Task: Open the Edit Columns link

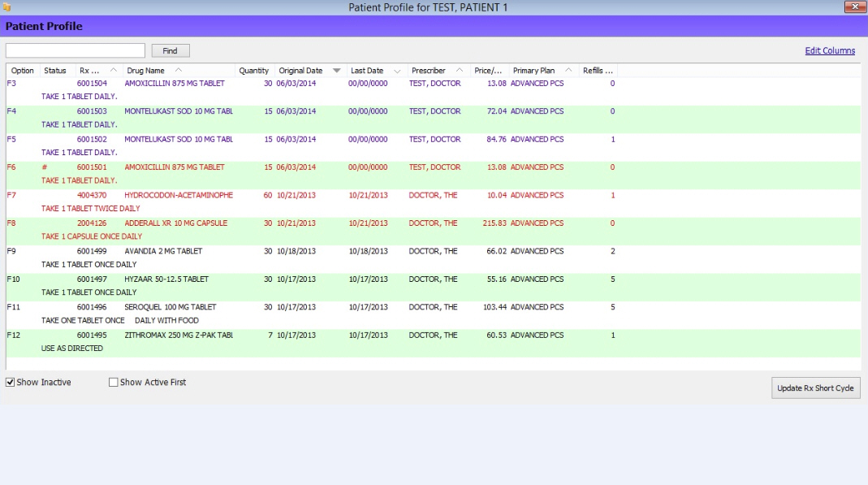Action: [830, 50]
